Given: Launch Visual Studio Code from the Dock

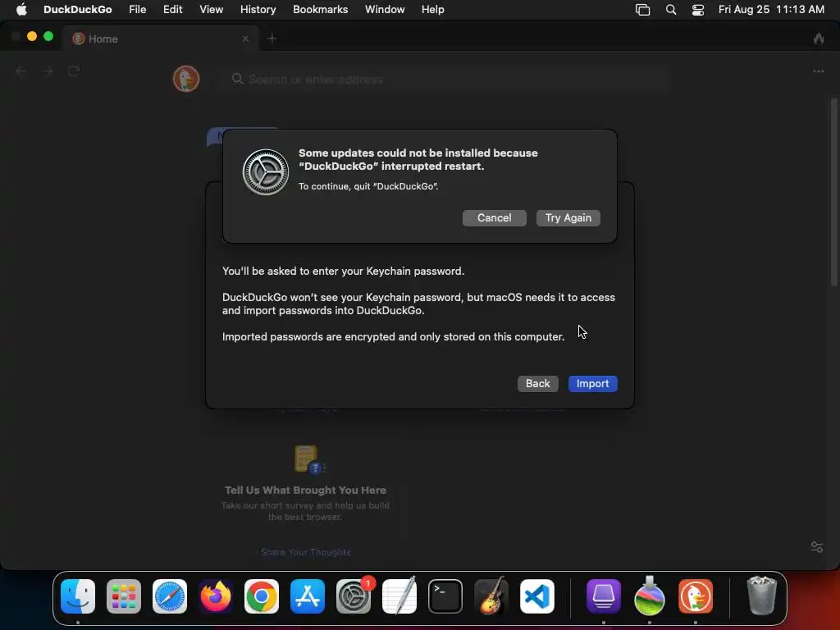Looking at the screenshot, I should coord(537,596).
